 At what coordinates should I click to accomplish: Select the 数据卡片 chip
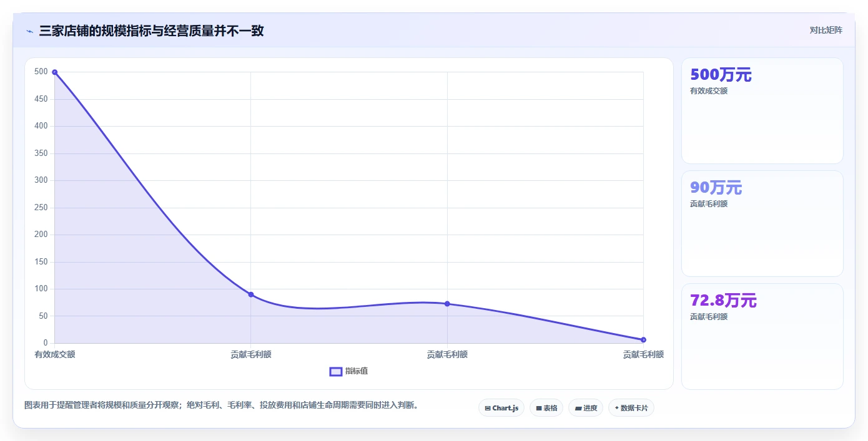(x=631, y=408)
